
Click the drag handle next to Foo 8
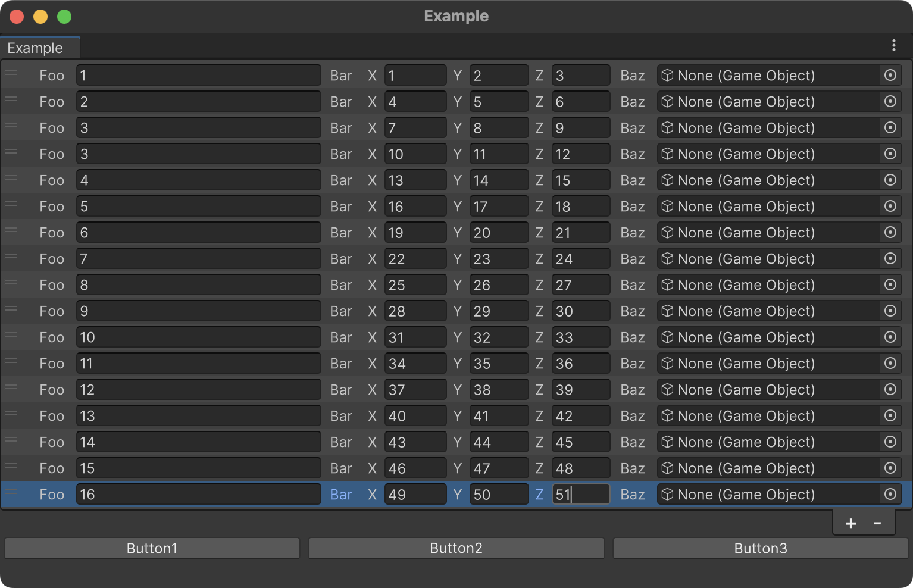click(10, 284)
